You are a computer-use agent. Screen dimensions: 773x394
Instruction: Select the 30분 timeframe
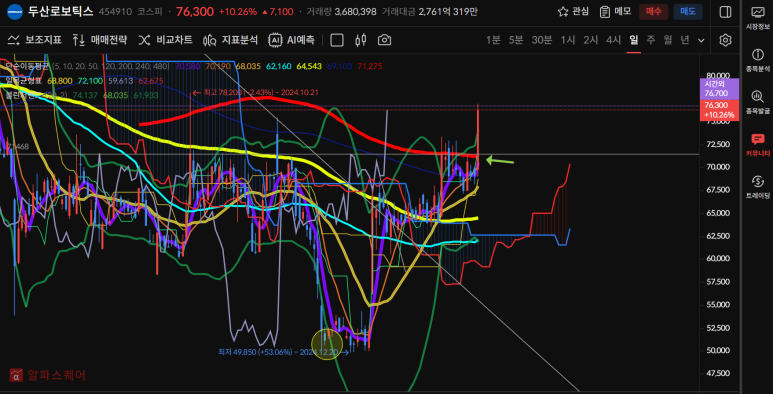(542, 40)
